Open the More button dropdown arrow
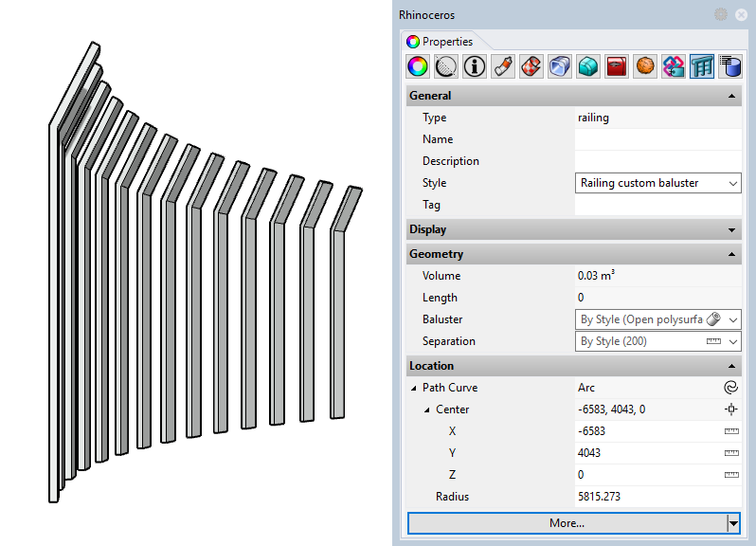 coord(733,523)
